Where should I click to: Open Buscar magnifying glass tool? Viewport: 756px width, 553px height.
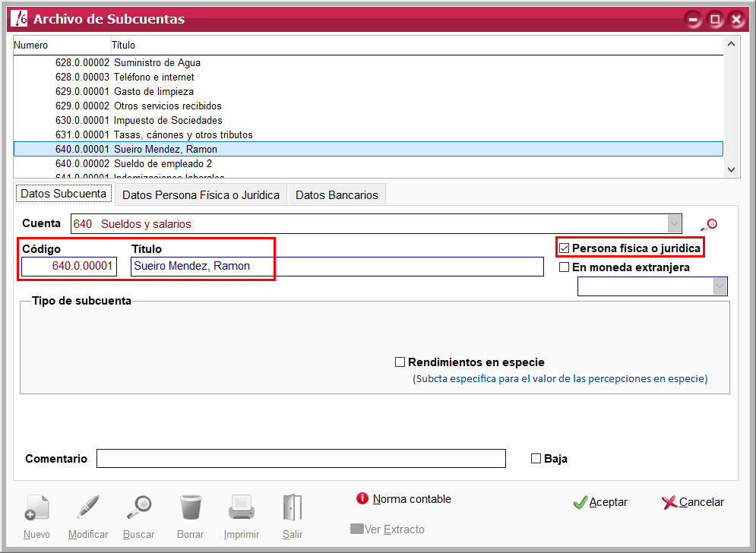139,507
